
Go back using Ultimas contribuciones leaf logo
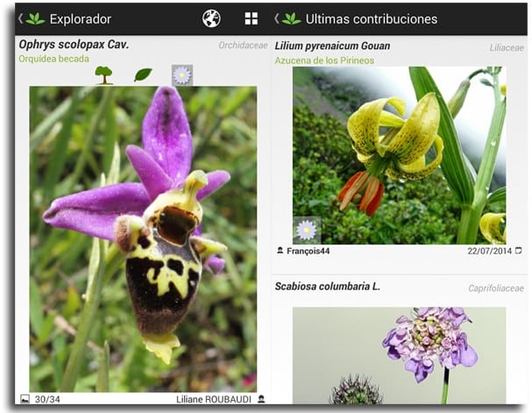(292, 18)
